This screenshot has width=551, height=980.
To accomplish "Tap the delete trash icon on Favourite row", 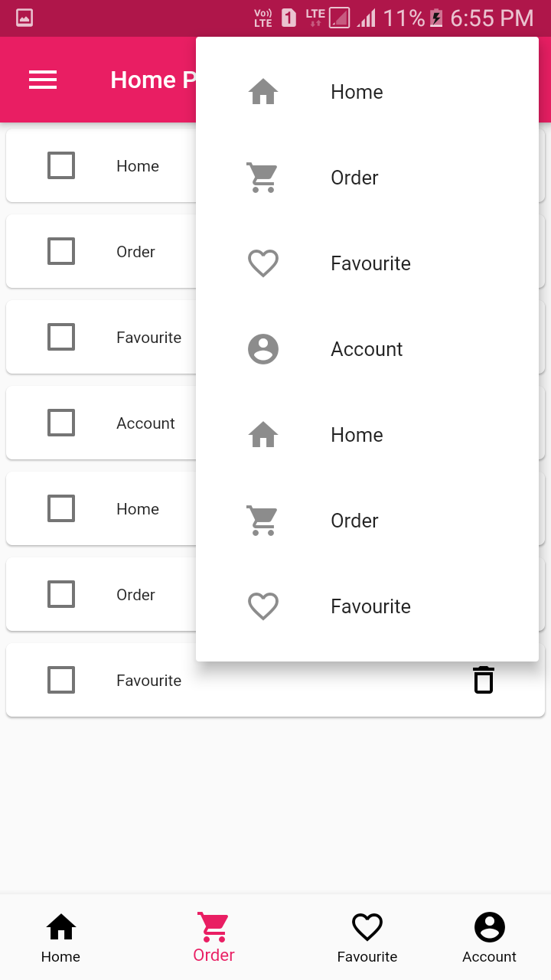I will (483, 680).
